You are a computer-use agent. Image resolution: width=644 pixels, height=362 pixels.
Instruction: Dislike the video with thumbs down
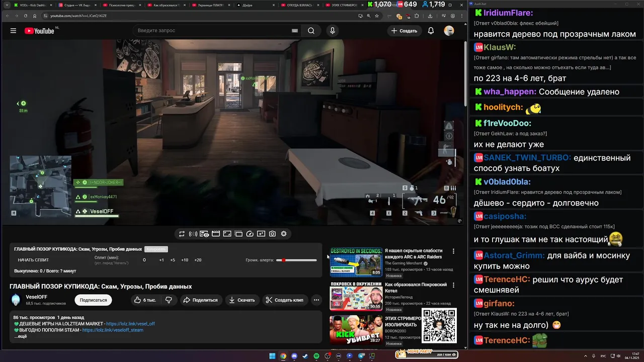(x=169, y=300)
